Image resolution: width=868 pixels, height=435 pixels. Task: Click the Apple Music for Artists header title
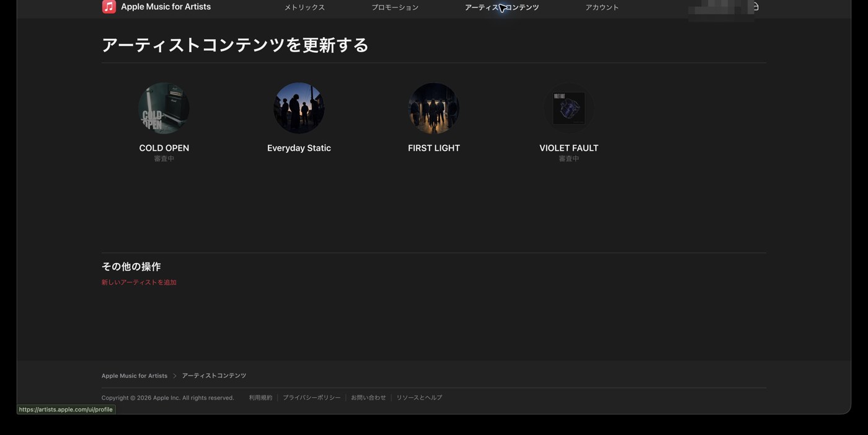[166, 7]
